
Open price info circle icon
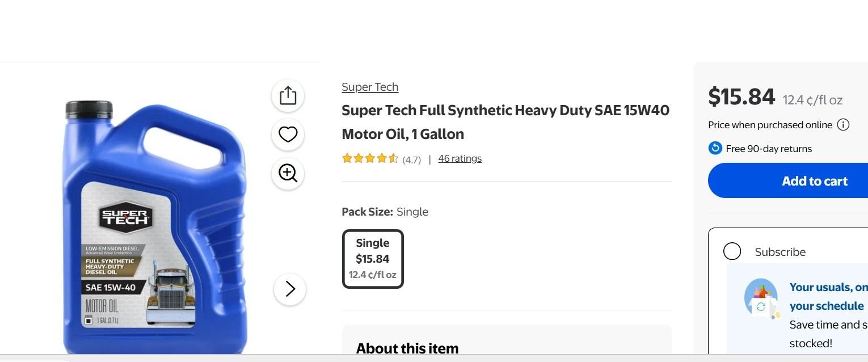pyautogui.click(x=843, y=125)
